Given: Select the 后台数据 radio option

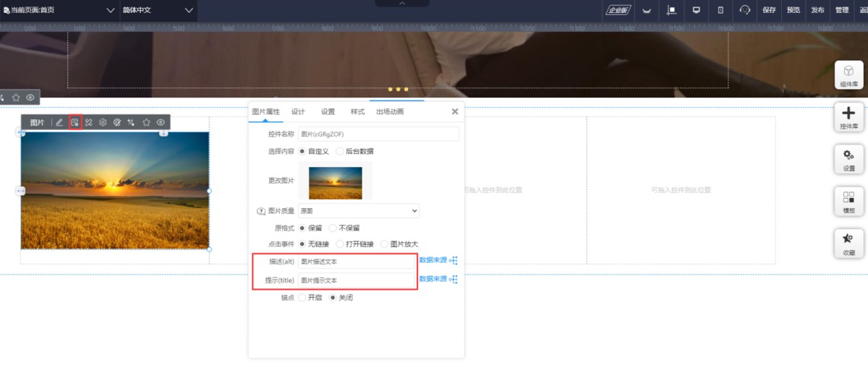Looking at the screenshot, I should pyautogui.click(x=340, y=152).
